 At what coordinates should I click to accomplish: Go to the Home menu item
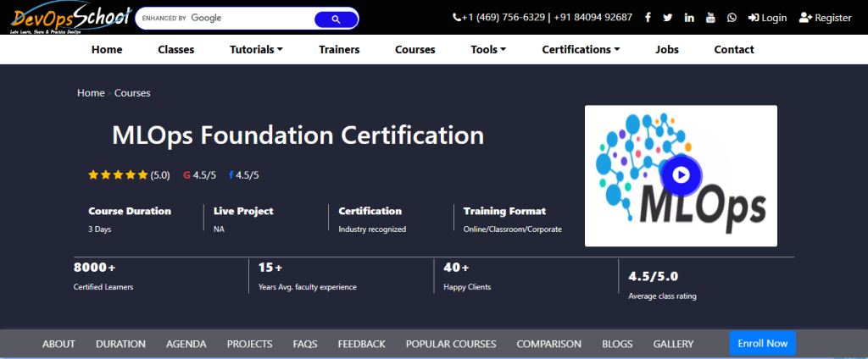pyautogui.click(x=107, y=49)
